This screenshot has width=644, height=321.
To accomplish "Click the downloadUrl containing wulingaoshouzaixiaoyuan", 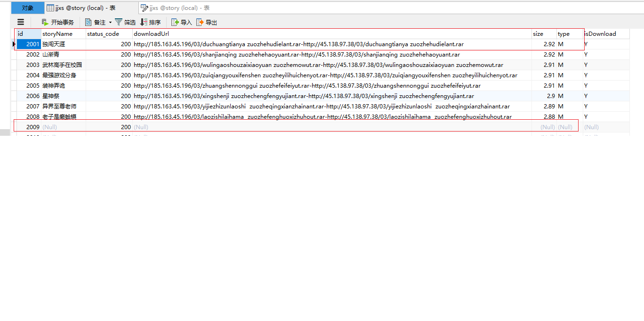I will (332, 65).
